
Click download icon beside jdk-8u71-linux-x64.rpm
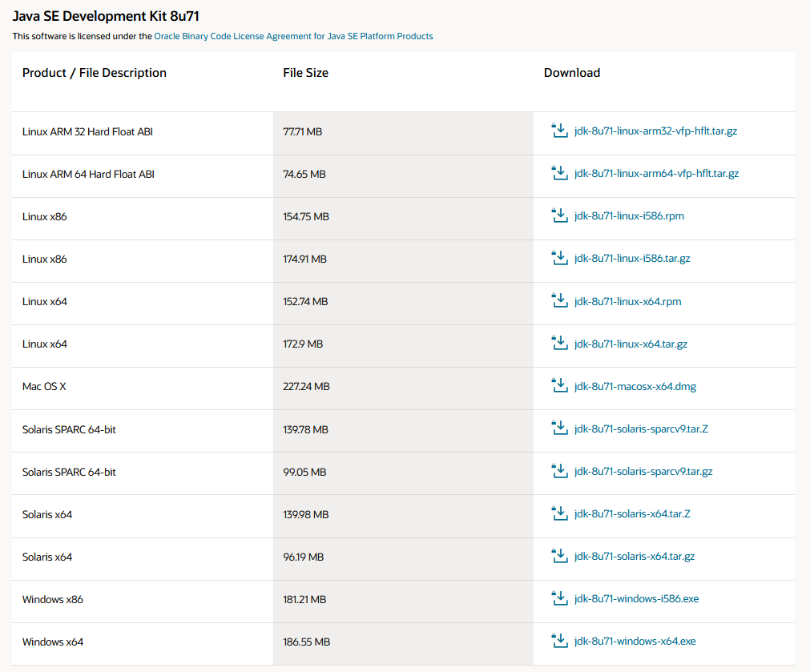click(559, 300)
